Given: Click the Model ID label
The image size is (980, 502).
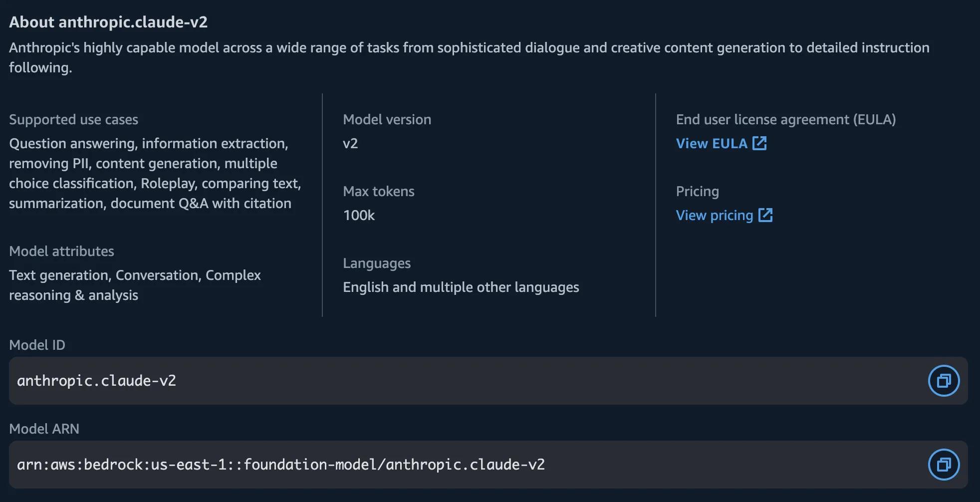Looking at the screenshot, I should [x=37, y=345].
